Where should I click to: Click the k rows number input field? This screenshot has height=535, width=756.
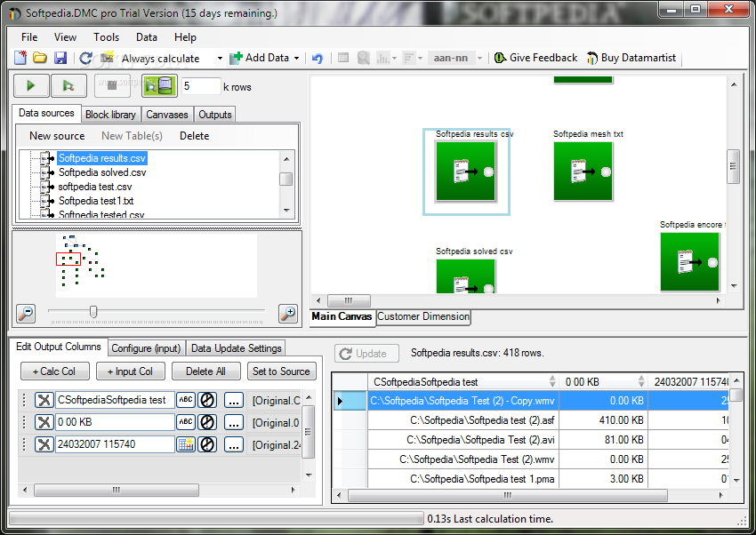(201, 87)
